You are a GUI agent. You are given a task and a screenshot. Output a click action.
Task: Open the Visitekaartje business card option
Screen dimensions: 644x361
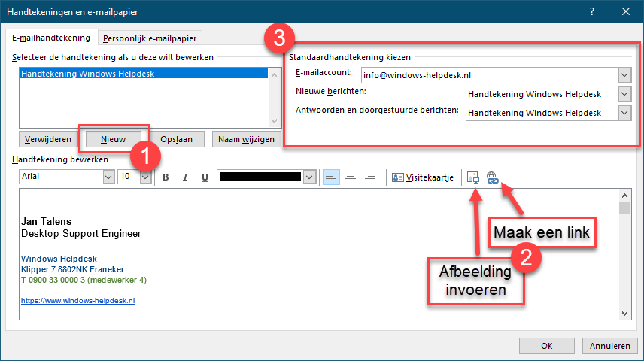[x=423, y=177]
